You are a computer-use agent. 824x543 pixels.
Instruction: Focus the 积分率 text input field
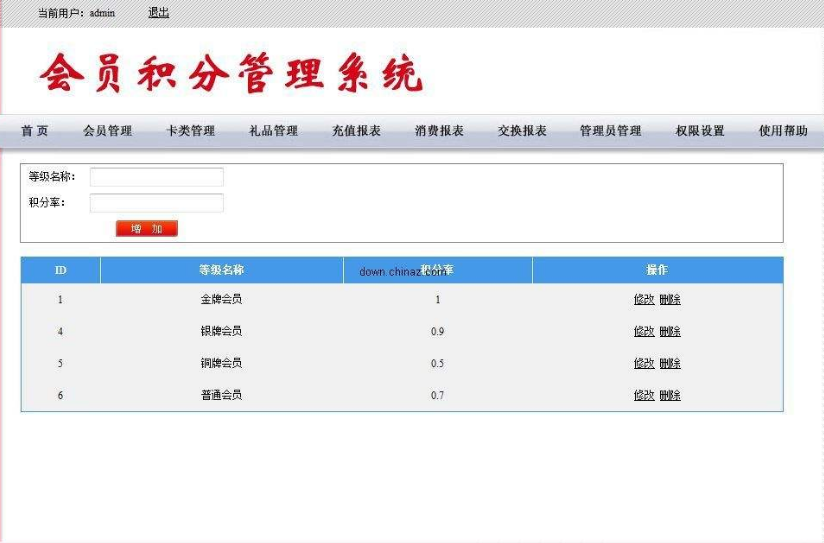157,203
